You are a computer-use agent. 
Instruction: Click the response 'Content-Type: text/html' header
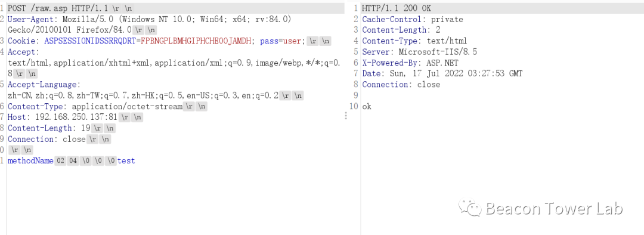coord(414,41)
